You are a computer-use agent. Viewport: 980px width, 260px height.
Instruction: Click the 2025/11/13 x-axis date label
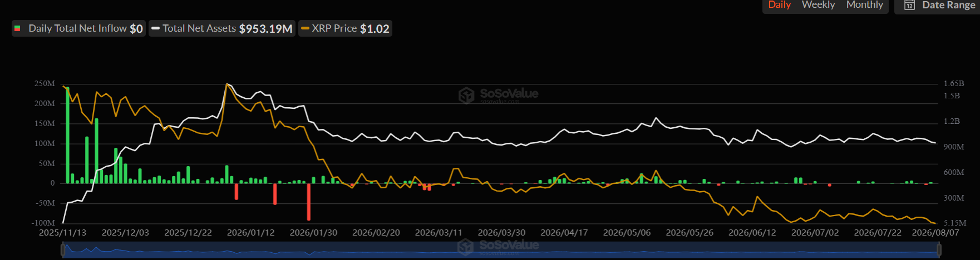62,233
